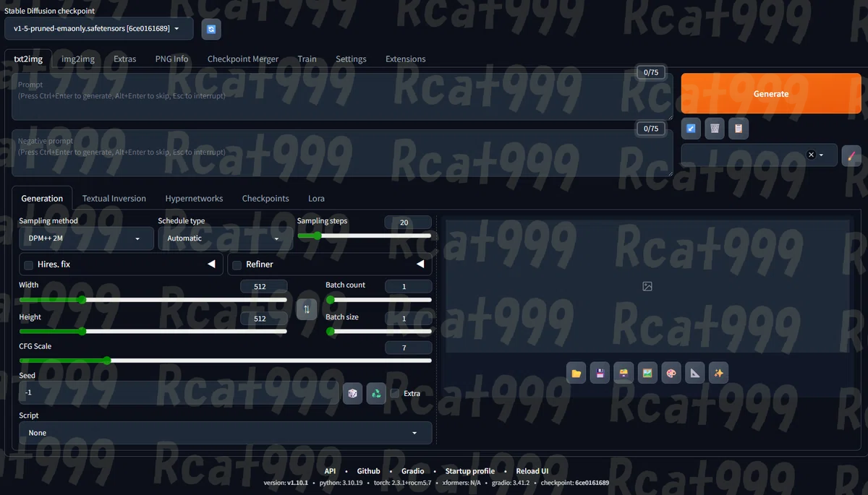Click the orange Generate button
This screenshot has width=868, height=495.
coord(771,94)
